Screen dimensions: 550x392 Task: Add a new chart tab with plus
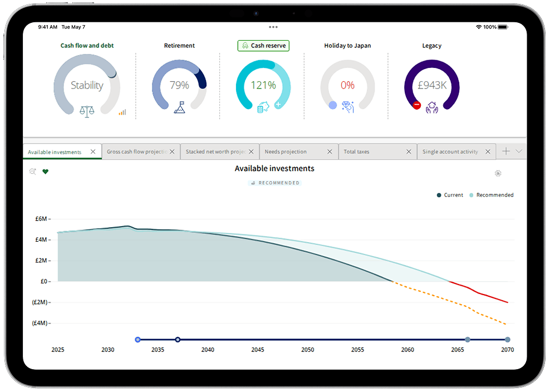click(x=506, y=151)
